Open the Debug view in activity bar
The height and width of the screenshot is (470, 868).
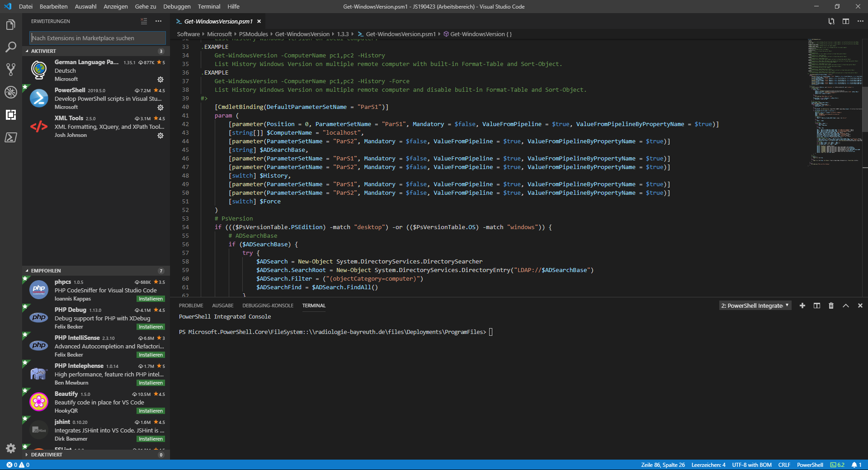coord(11,92)
